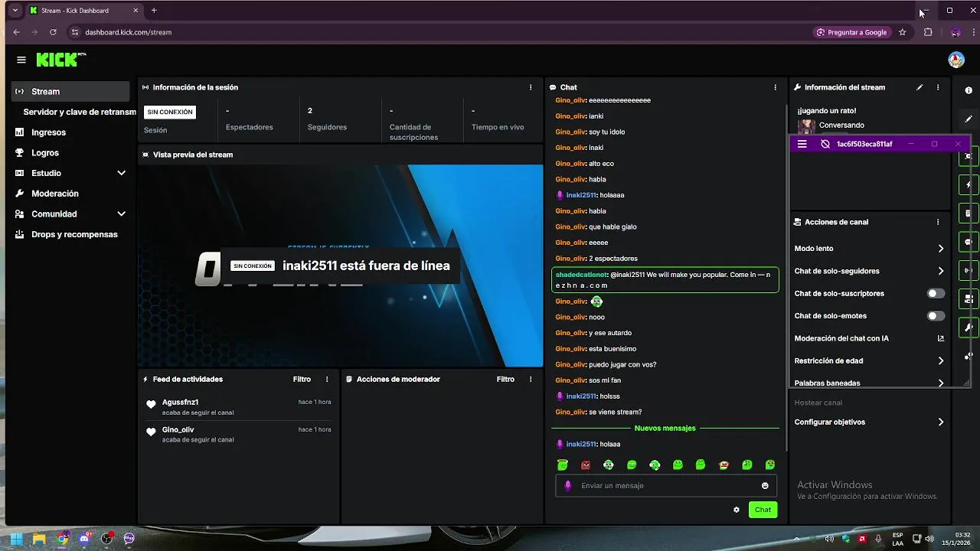Open chat settings gear icon

[737, 510]
